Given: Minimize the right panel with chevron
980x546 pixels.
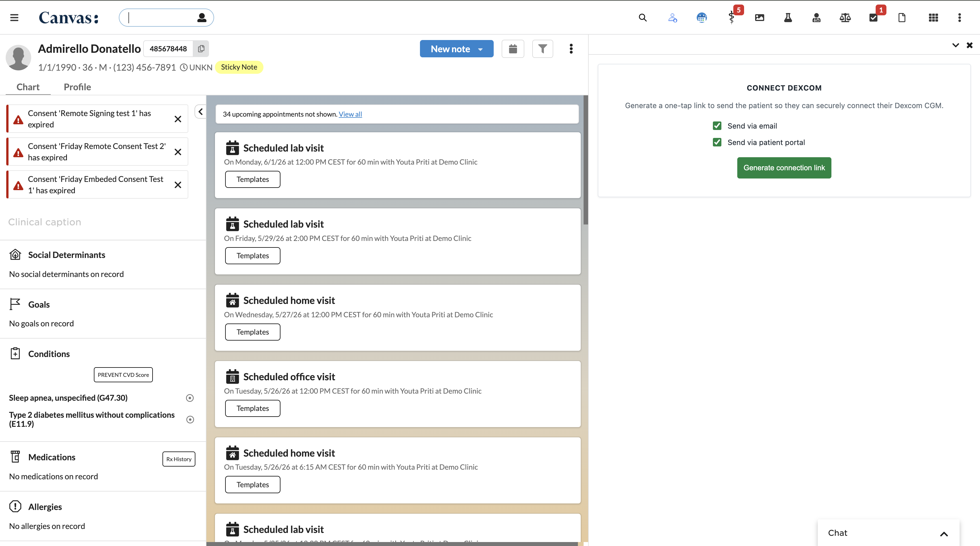Looking at the screenshot, I should coord(956,45).
